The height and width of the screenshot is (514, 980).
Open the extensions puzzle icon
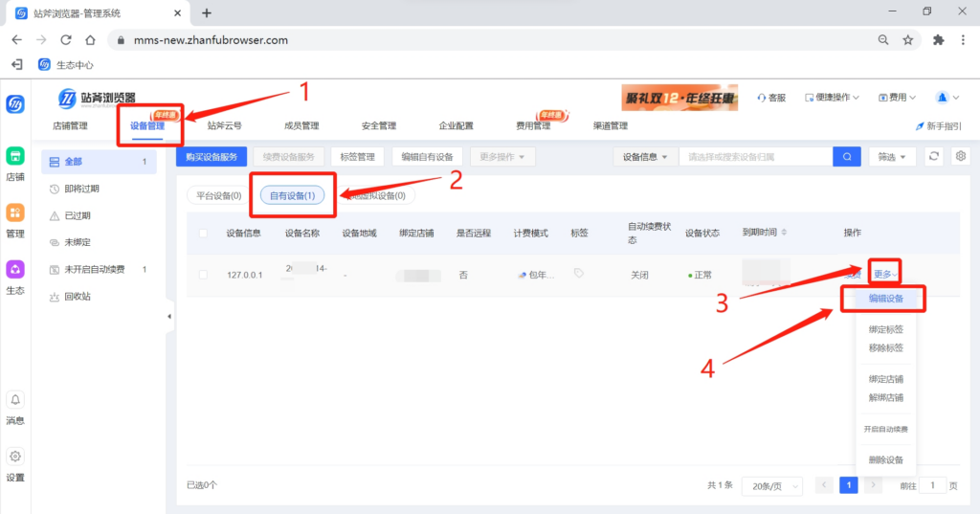(938, 40)
